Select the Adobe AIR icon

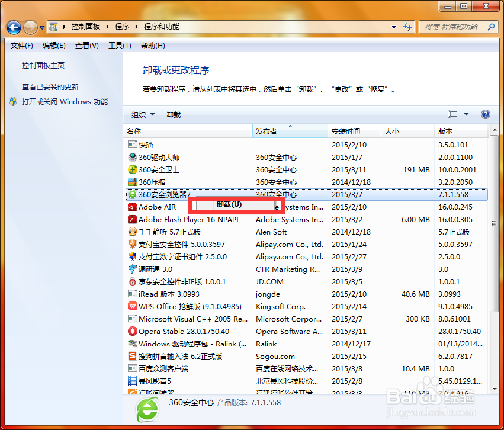point(132,207)
